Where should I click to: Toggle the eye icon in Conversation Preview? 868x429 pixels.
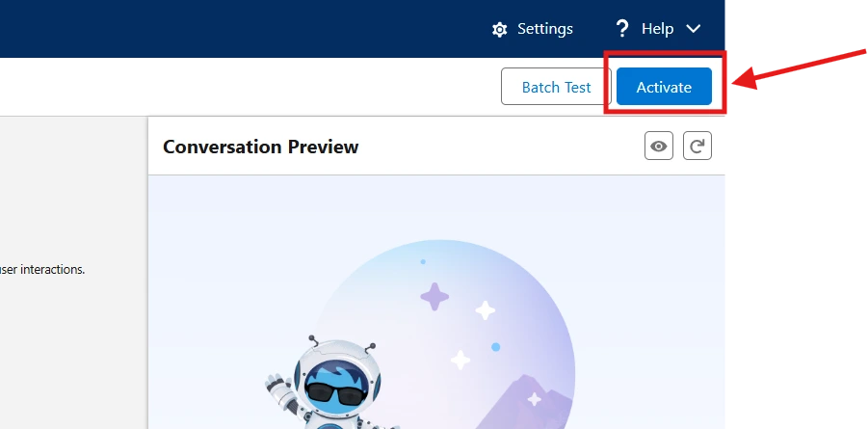point(659,147)
